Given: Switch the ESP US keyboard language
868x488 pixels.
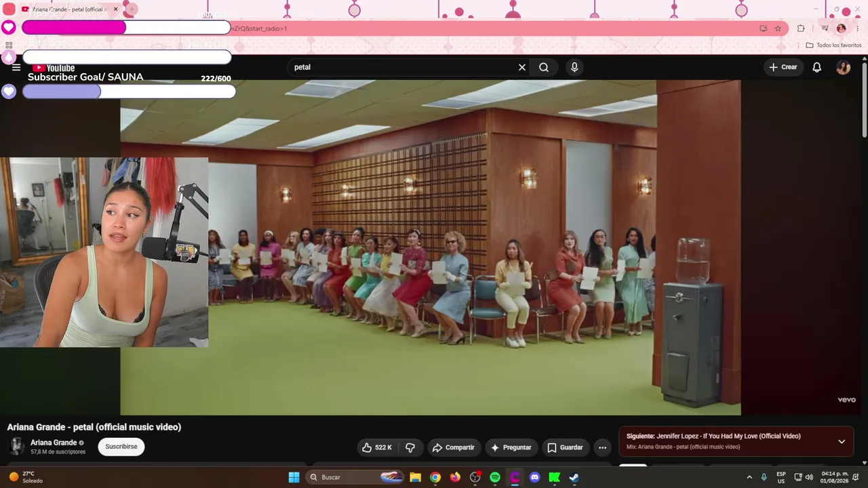Looking at the screenshot, I should [781, 477].
